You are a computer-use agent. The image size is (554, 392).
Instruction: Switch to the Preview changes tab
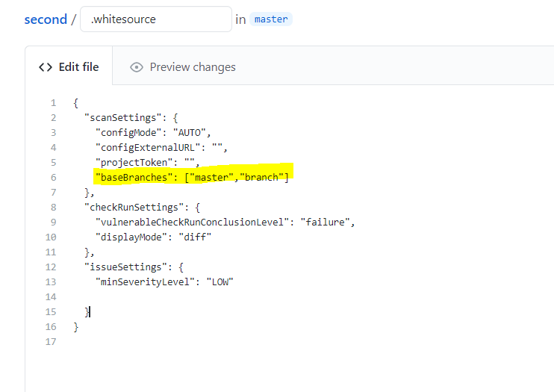[192, 67]
